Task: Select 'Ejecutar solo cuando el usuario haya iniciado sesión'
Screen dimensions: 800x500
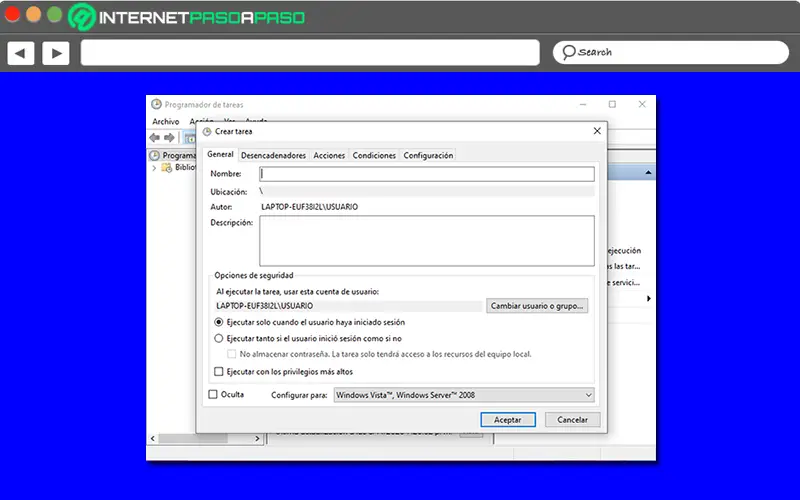Action: click(219, 322)
